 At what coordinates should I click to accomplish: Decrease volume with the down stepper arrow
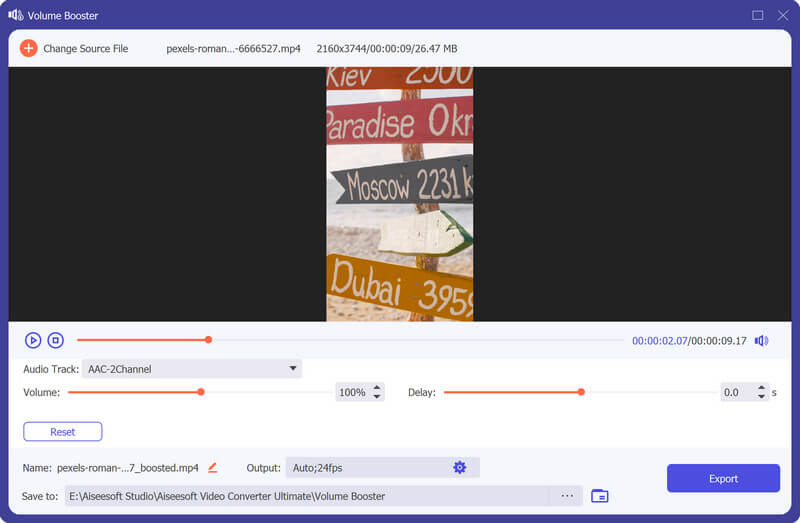click(377, 396)
